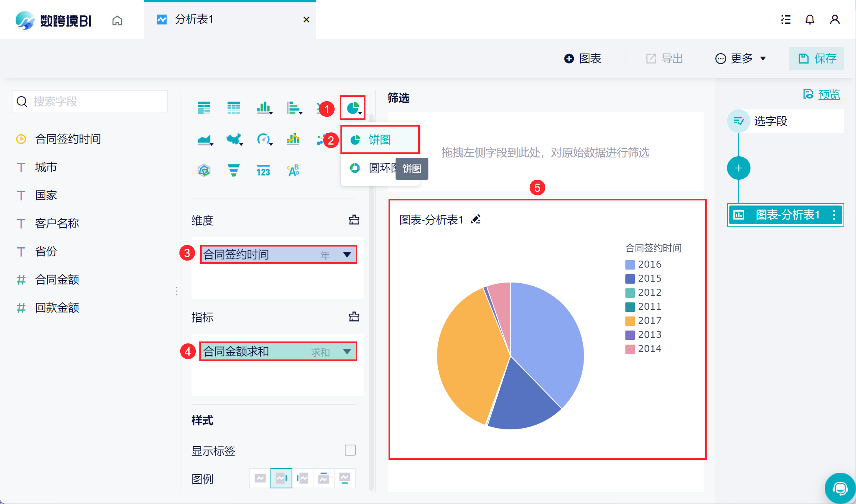856x504 pixels.
Task: Open 图表-分析表1 node more options
Action: point(834,215)
